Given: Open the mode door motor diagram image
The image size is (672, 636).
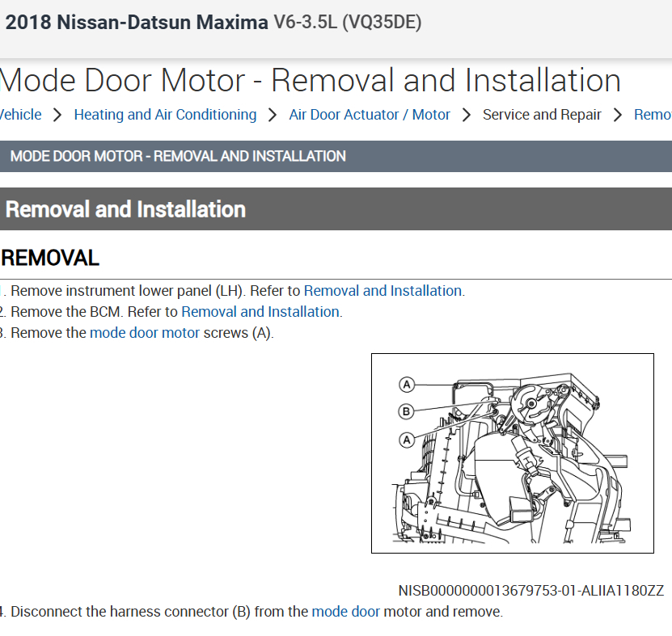Looking at the screenshot, I should click(513, 453).
